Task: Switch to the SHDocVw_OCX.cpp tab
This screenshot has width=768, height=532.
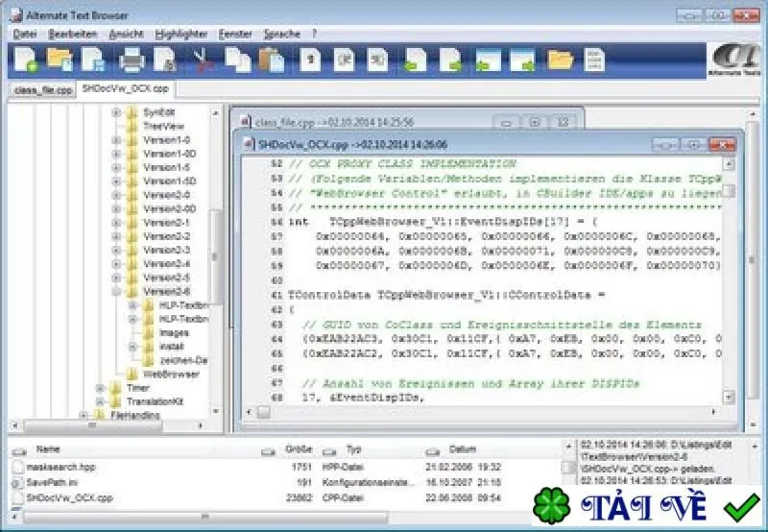Action: pos(126,88)
